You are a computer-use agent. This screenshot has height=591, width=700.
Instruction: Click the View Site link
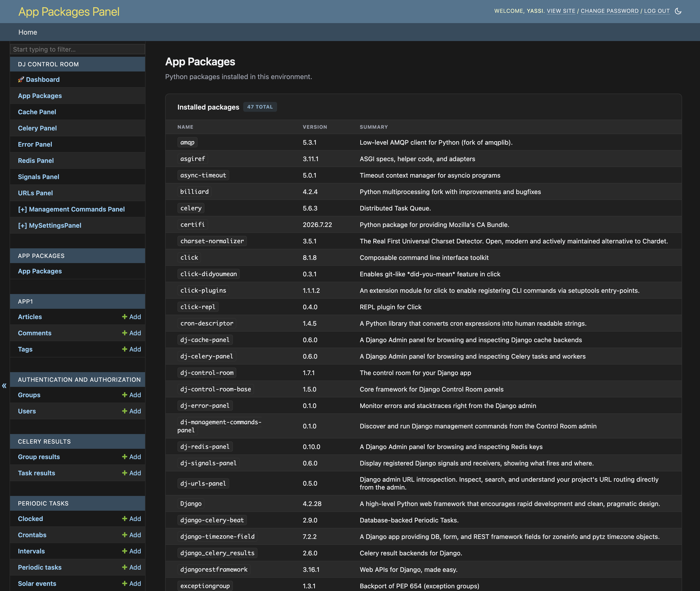pos(561,11)
